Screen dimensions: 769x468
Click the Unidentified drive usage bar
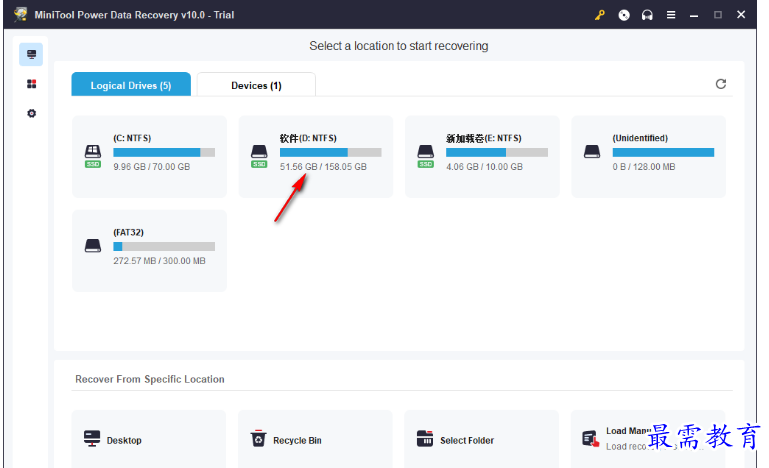(663, 153)
